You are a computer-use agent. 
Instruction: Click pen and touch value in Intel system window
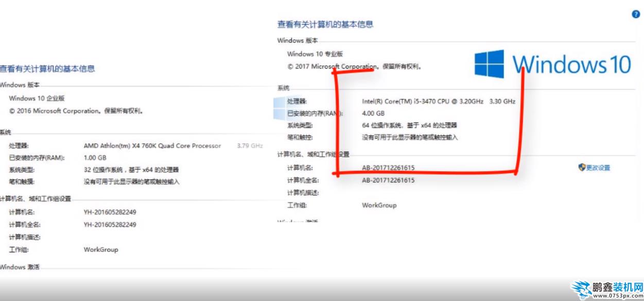pos(410,138)
